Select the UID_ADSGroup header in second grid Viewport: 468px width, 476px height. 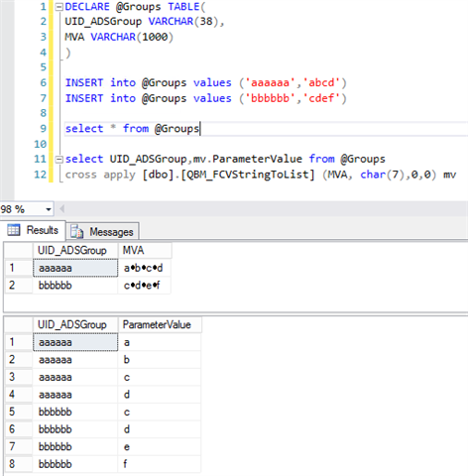click(75, 325)
